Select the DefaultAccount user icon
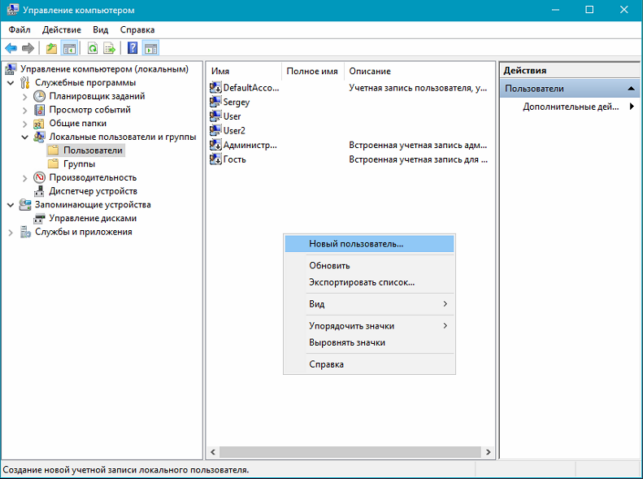The image size is (643, 479). point(215,87)
